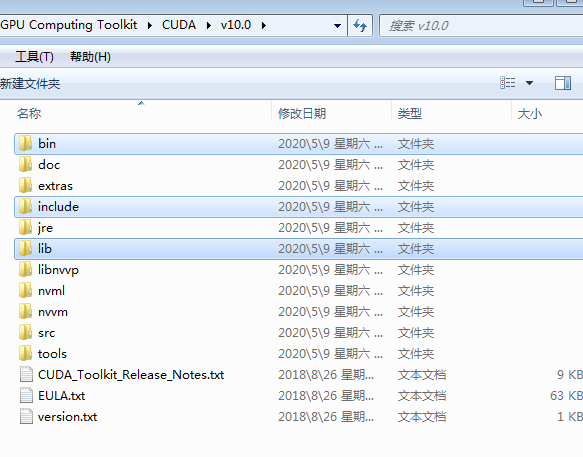The height and width of the screenshot is (457, 583).
Task: Select the lib folder icon
Action: pyautogui.click(x=25, y=248)
